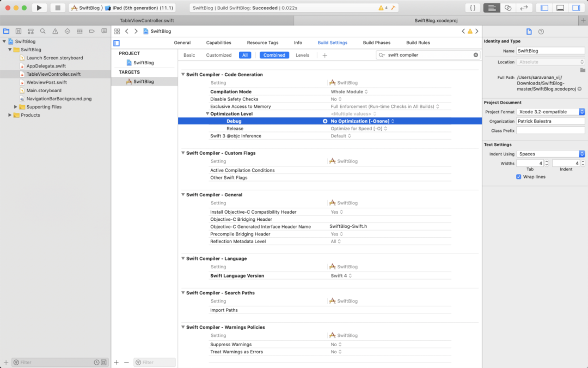Open the Indent Using Spaces dropdown
Screen dimensions: 588x368
[550, 154]
